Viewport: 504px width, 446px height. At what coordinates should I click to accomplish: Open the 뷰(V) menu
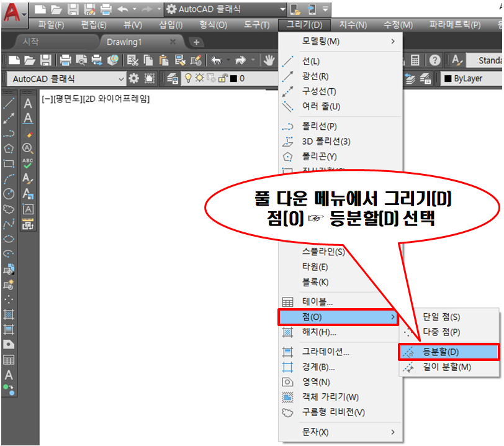point(132,25)
